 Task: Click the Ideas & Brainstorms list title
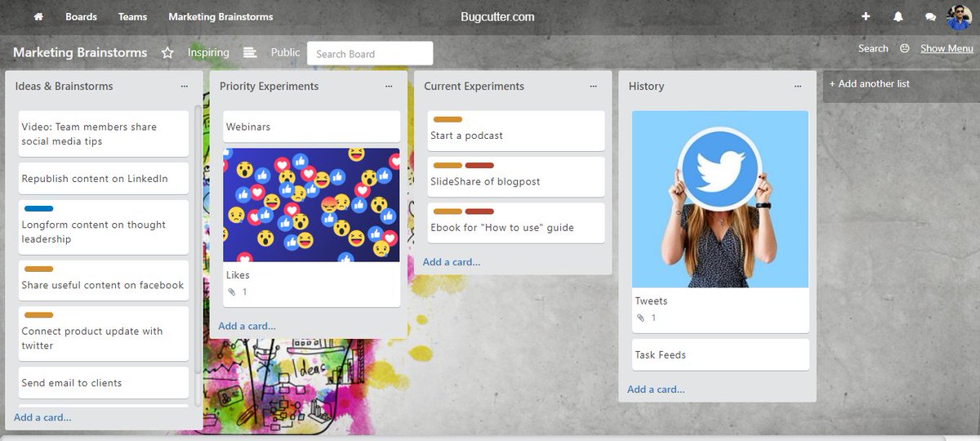pos(65,86)
